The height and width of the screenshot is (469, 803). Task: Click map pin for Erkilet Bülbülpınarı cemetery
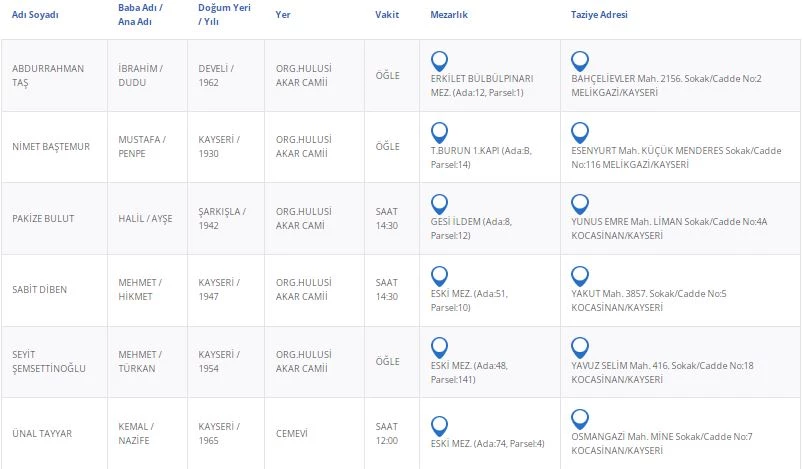tap(438, 61)
